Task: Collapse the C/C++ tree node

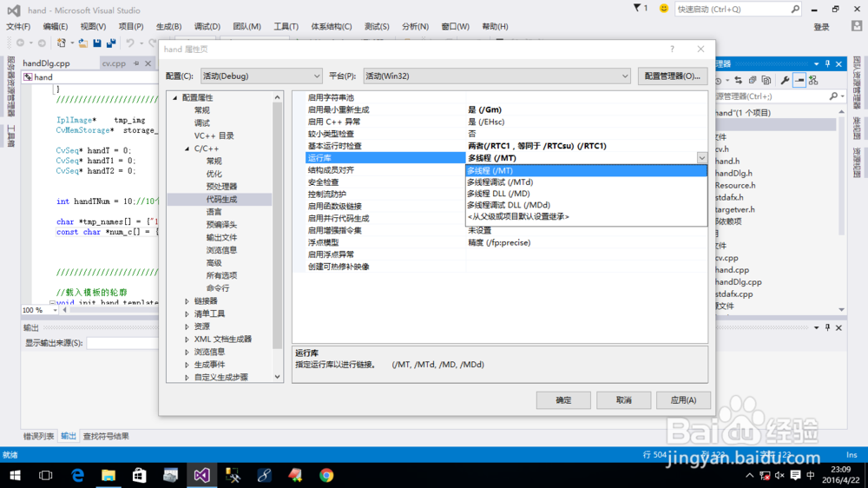Action: [x=187, y=149]
